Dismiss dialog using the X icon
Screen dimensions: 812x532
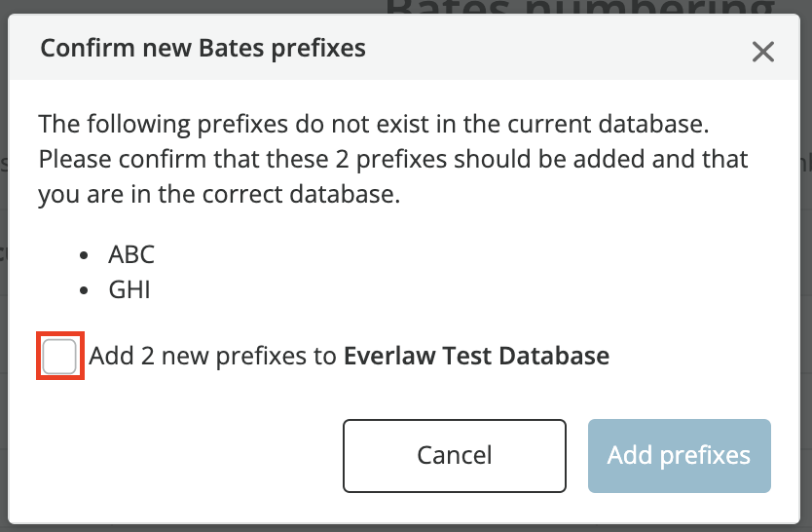pyautogui.click(x=762, y=52)
